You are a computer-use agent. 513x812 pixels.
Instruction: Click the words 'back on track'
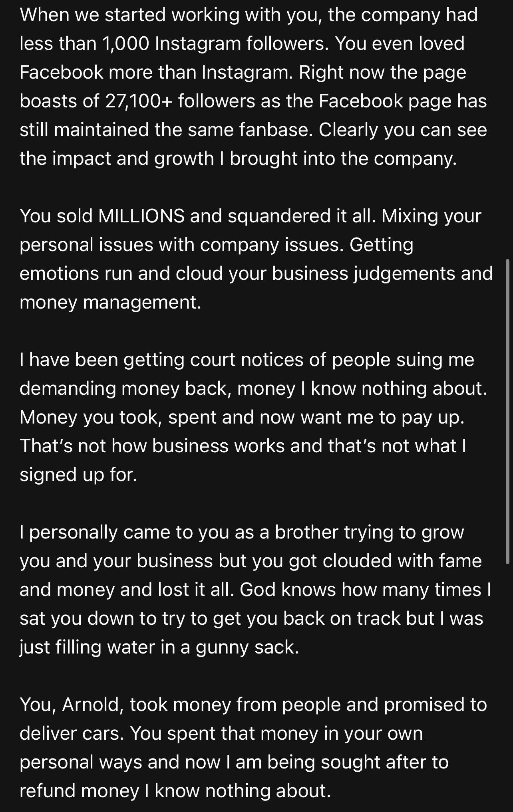(357, 618)
